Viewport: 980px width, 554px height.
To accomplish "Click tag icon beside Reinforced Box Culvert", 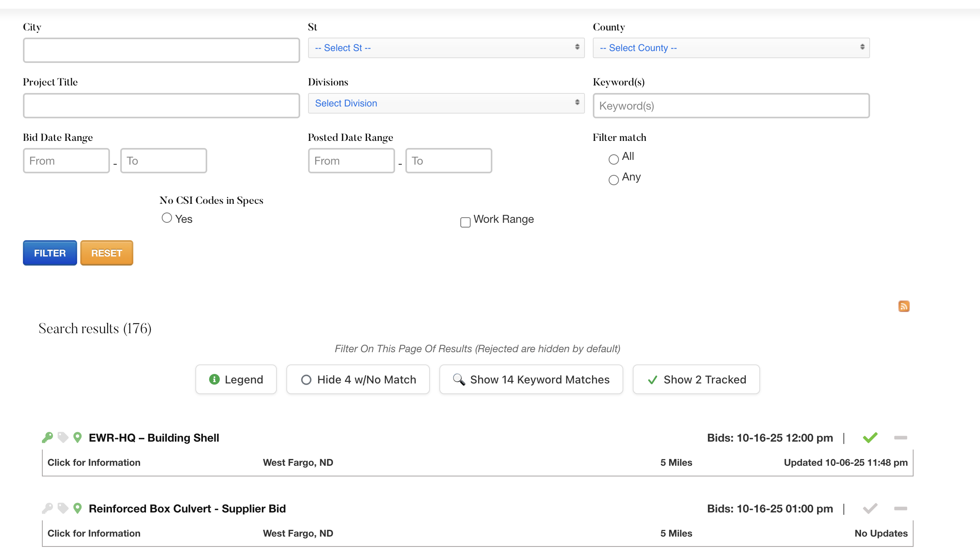I will coord(62,508).
